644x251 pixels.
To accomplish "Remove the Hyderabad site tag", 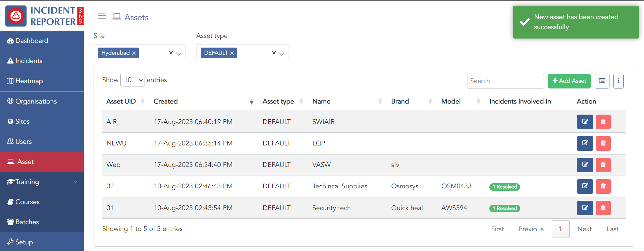I will pos(134,53).
